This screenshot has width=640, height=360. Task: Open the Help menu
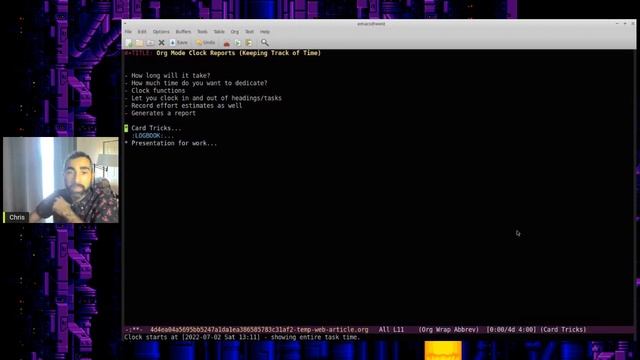[x=264, y=31]
